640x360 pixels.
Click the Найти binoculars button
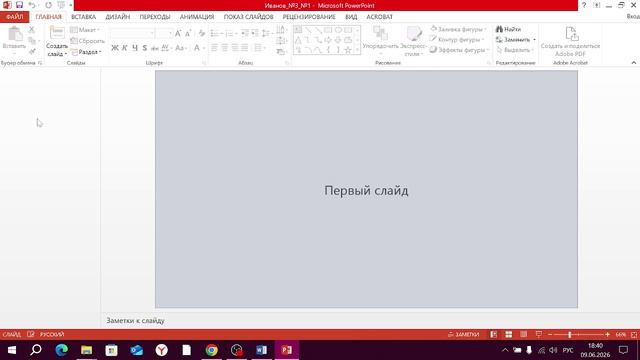(509, 29)
